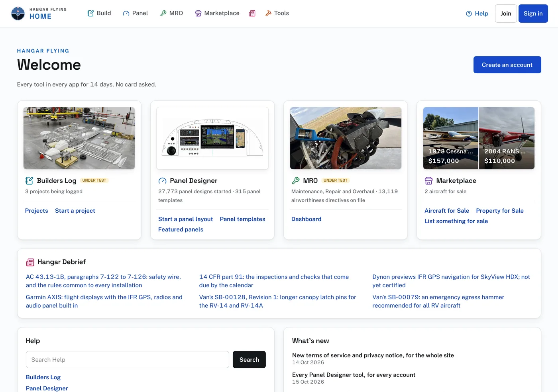Go to MRO in the navbar
The width and height of the screenshot is (558, 392).
point(171,13)
